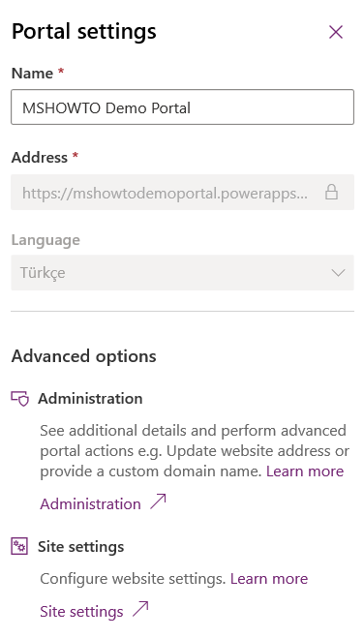
Task: Click the Address field label
Action: click(x=40, y=157)
